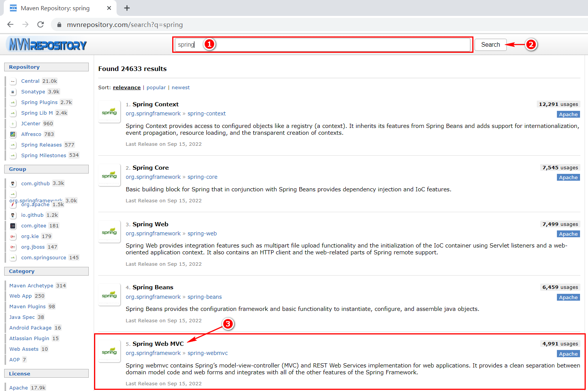Click the spring-context artifact link
Image resolution: width=588 pixels, height=391 pixels.
[207, 114]
